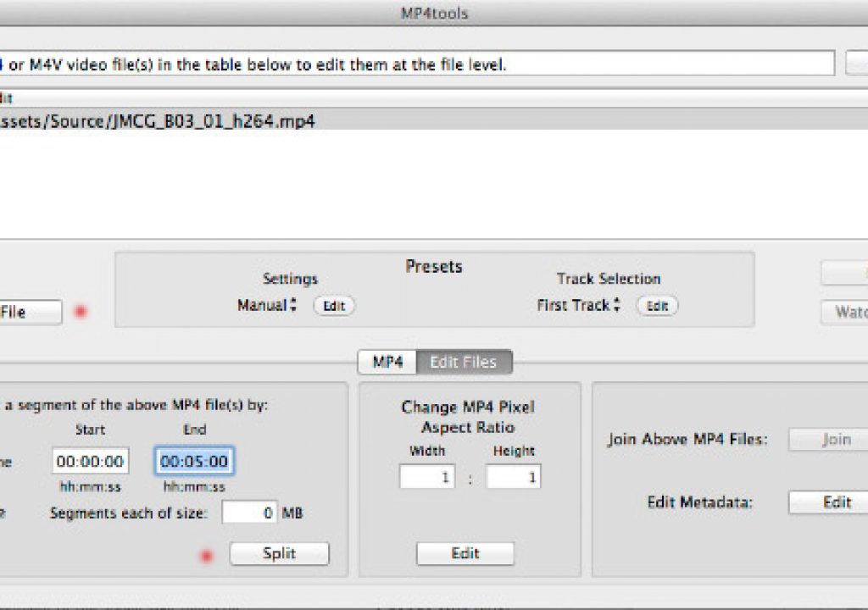
Task: Click Edit button beside First Track
Action: [657, 306]
